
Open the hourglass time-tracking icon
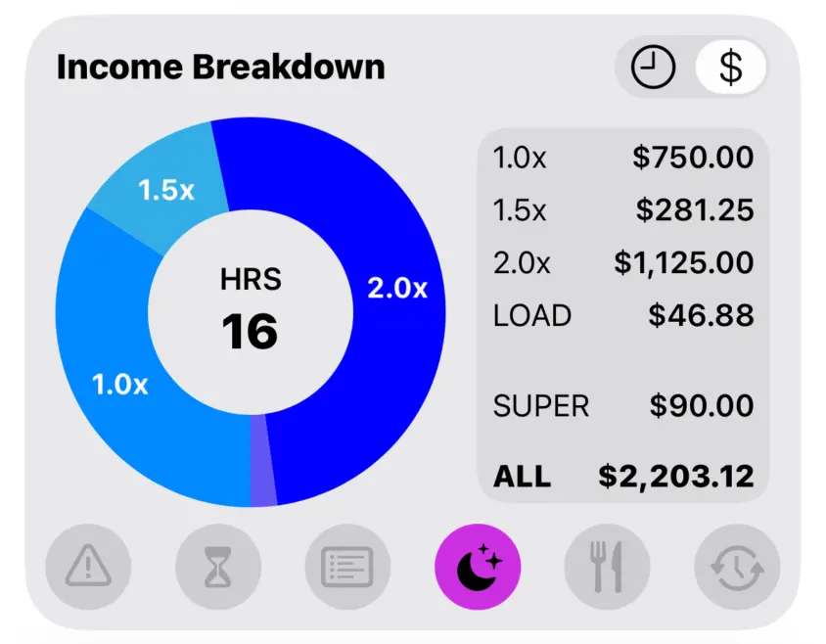(217, 567)
